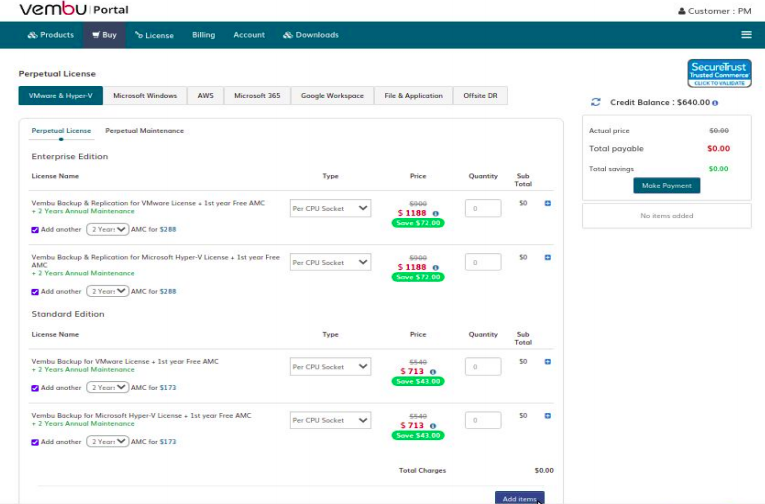This screenshot has height=504, width=765.
Task: Select the VMware & Hyper-V tab
Action: [60, 96]
